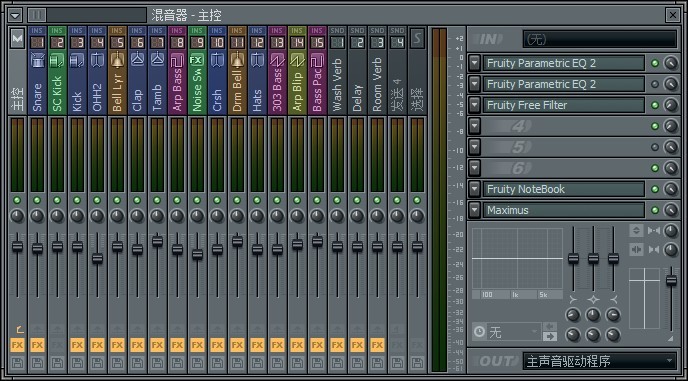Disable the FX button on Hats track
The width and height of the screenshot is (688, 381).
click(x=257, y=345)
